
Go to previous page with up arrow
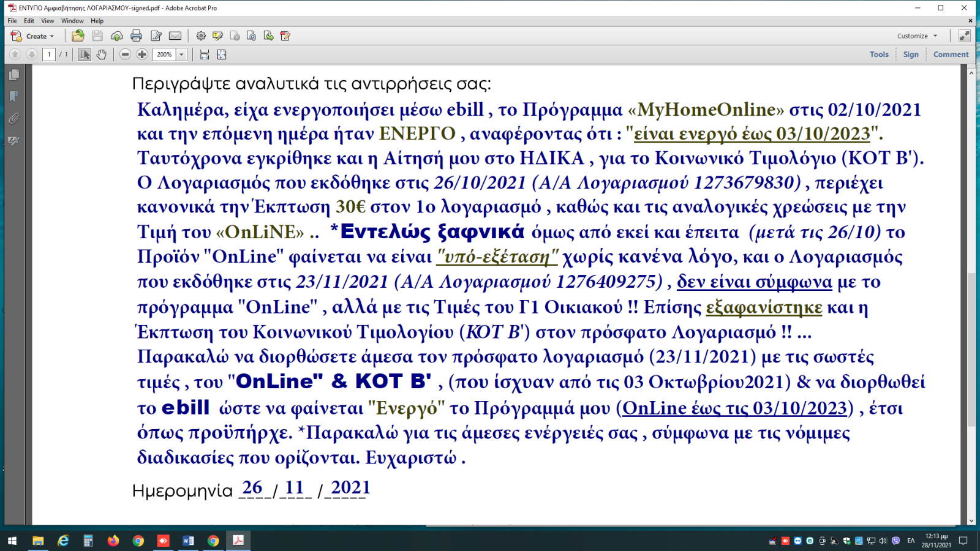coord(15,54)
